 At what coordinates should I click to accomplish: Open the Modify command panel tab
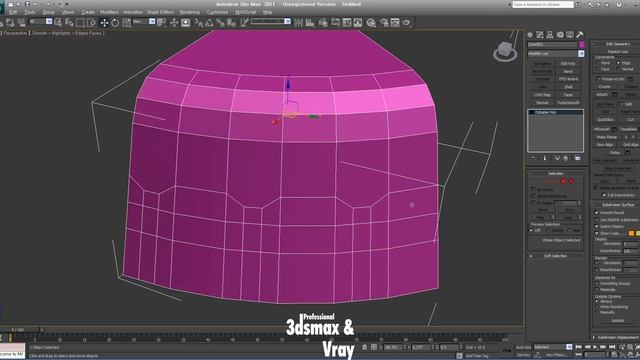tap(540, 35)
